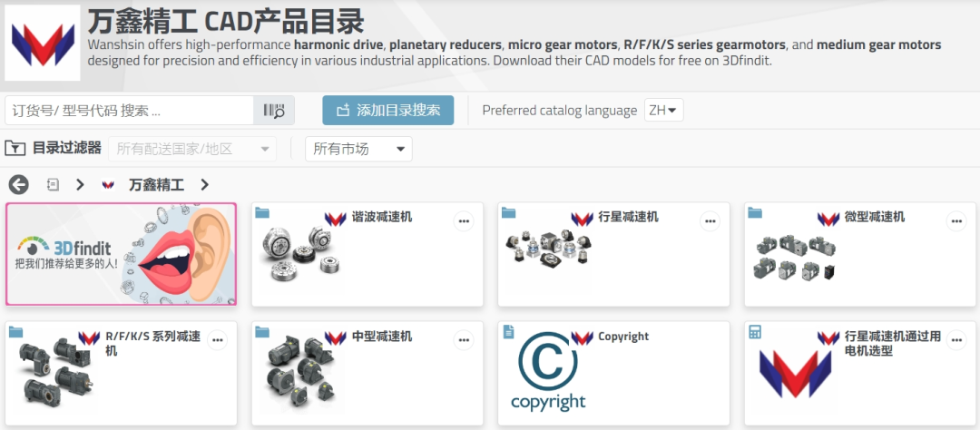980x430 pixels.
Task: Click the catalog filter funnel icon
Action: click(15, 149)
